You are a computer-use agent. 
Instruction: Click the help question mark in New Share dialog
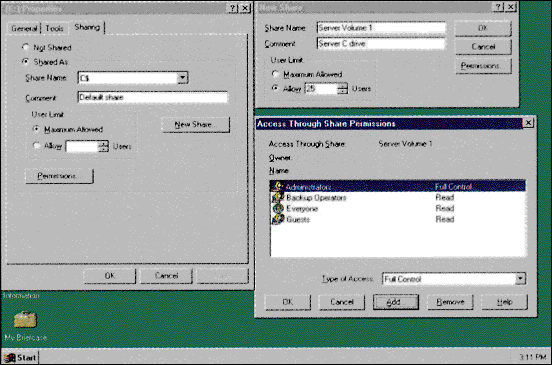pos(498,7)
